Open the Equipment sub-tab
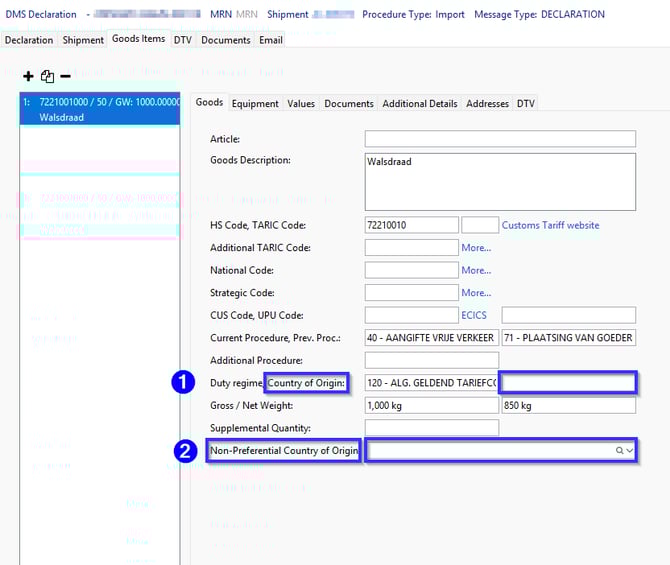The height and width of the screenshot is (565, 670). tap(255, 103)
